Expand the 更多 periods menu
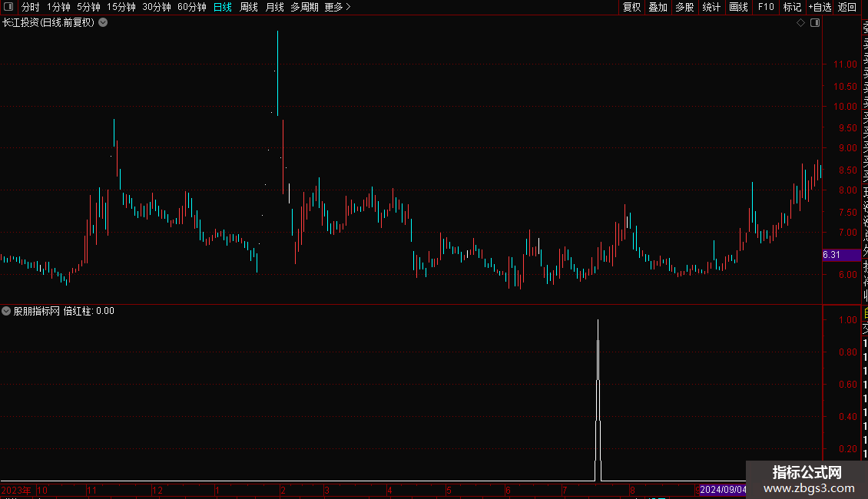Screen dimensions: 868x499 click(338, 7)
